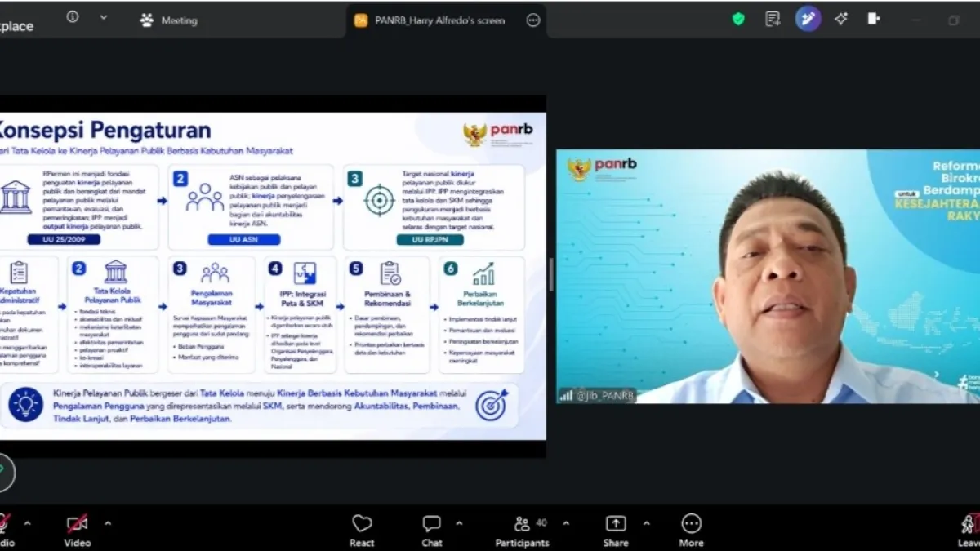Open the annotation pen tool
The image size is (980, 551).
(808, 19)
